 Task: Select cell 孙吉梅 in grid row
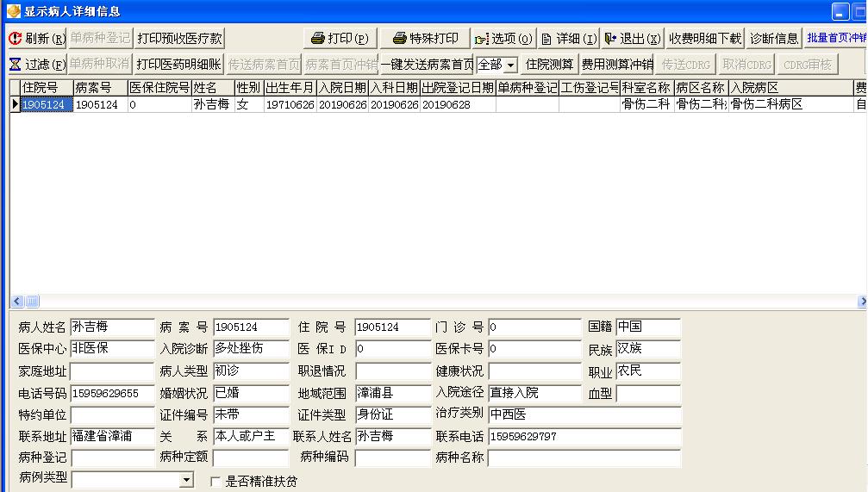[213, 104]
